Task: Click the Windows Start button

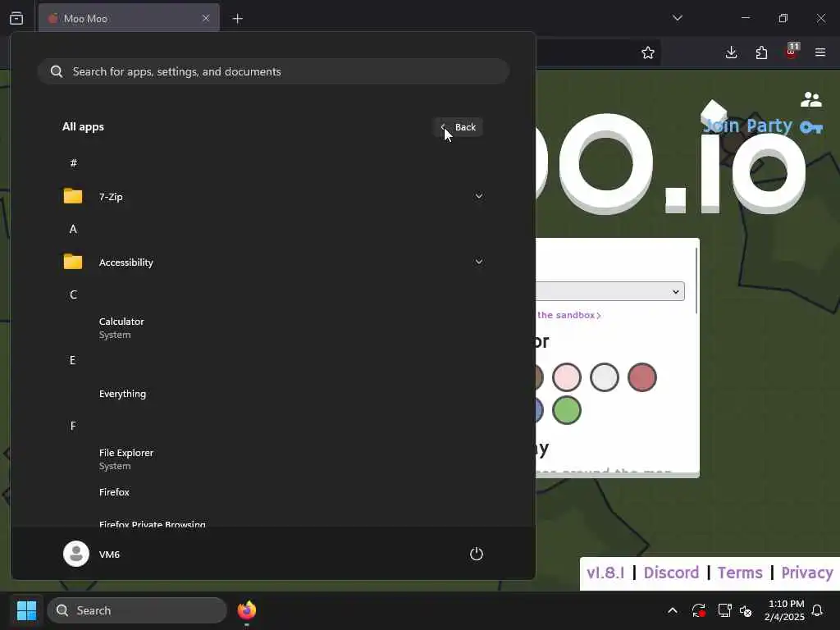Action: click(x=26, y=610)
